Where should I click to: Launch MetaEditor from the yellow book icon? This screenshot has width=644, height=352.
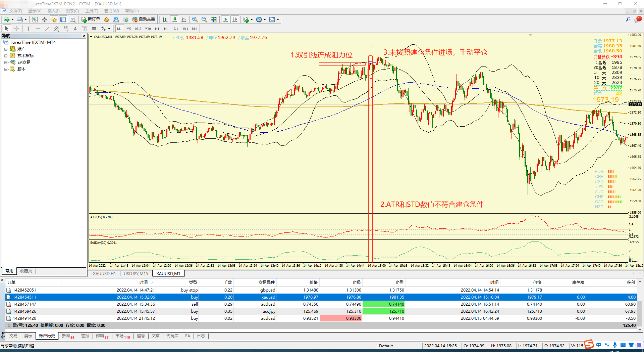[107, 19]
